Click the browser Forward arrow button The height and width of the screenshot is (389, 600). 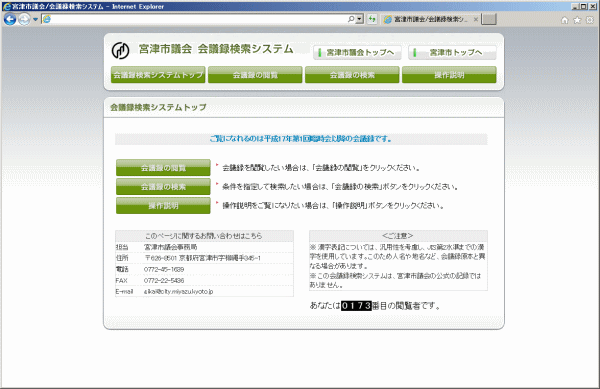[x=24, y=19]
